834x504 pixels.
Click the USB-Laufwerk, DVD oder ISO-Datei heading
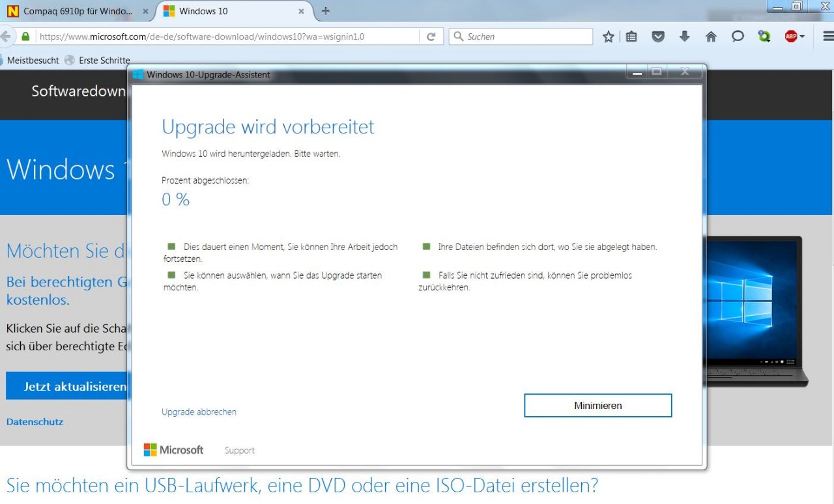(302, 485)
